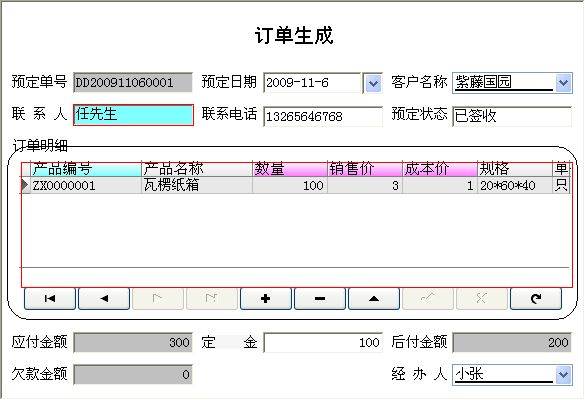Viewport: 585px width, 400px height.
Task: Click the up-triangle edit record button
Action: point(374,299)
